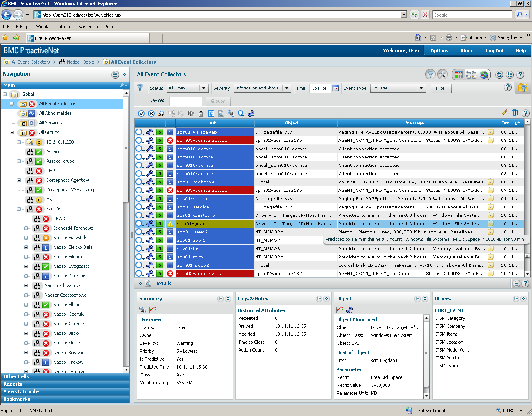Click the wrench tools icon in Object panel
The image size is (532, 416).
coord(350,310)
